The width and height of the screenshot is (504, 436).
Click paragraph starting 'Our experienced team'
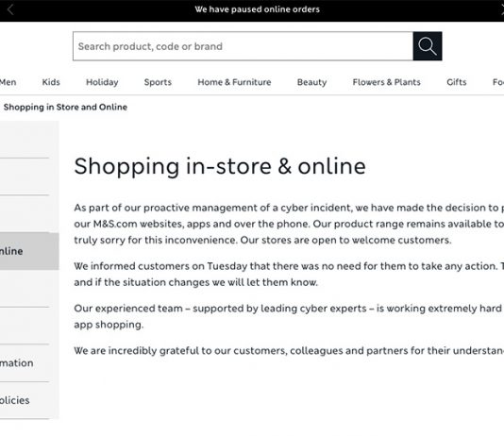tap(289, 316)
